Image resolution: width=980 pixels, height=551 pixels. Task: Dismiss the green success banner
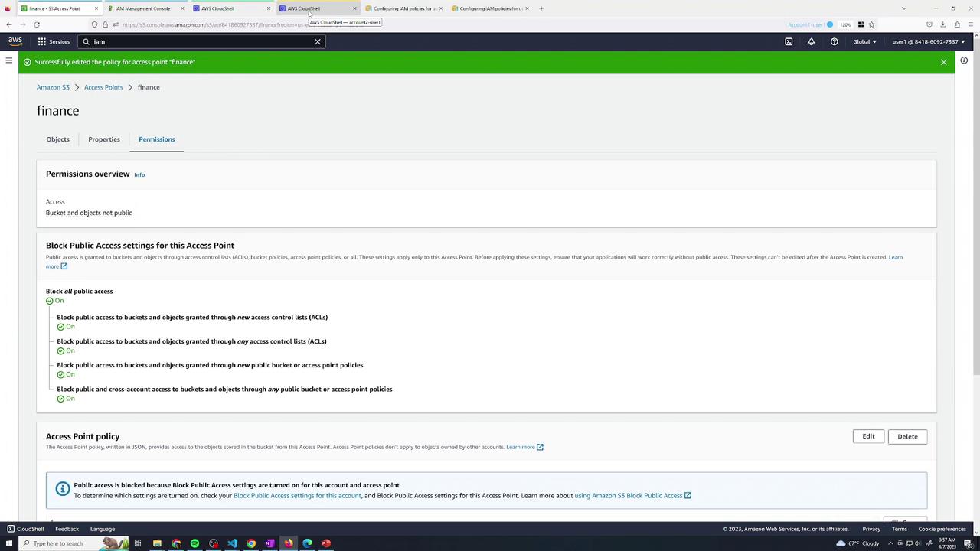tap(944, 62)
